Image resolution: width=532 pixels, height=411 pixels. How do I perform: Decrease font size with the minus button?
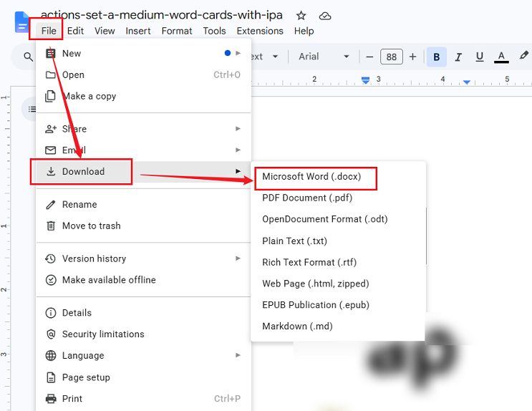tap(369, 57)
